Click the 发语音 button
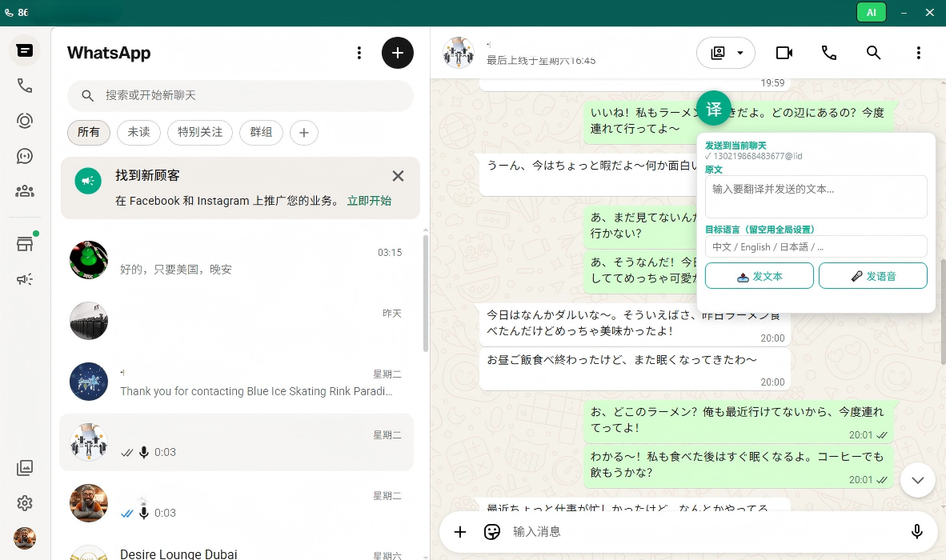This screenshot has width=946, height=560. [873, 276]
